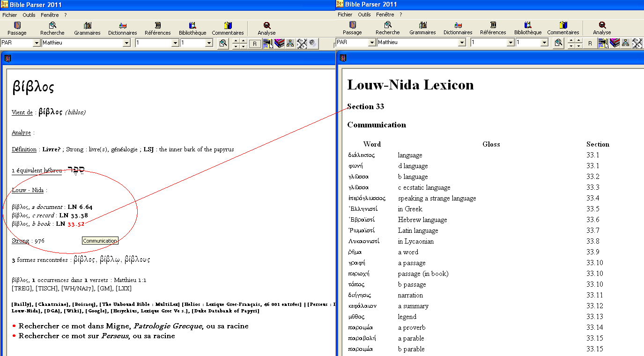This screenshot has width=644, height=356.
Task: Open Références in left window toolbar
Action: [x=158, y=28]
